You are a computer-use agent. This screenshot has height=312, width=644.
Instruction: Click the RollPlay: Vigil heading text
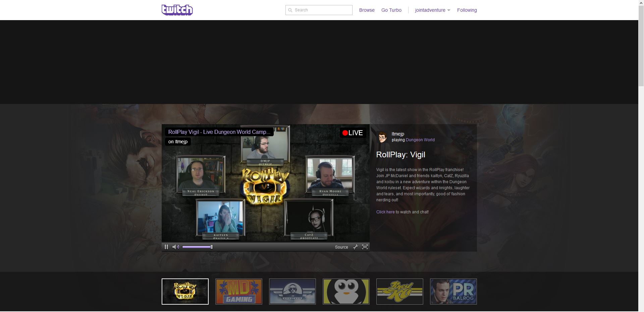(400, 155)
